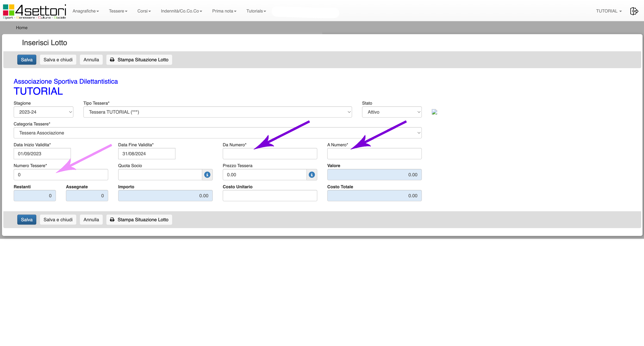
Task: Click top Stampa Situazione Lotto printer button
Action: 139,60
